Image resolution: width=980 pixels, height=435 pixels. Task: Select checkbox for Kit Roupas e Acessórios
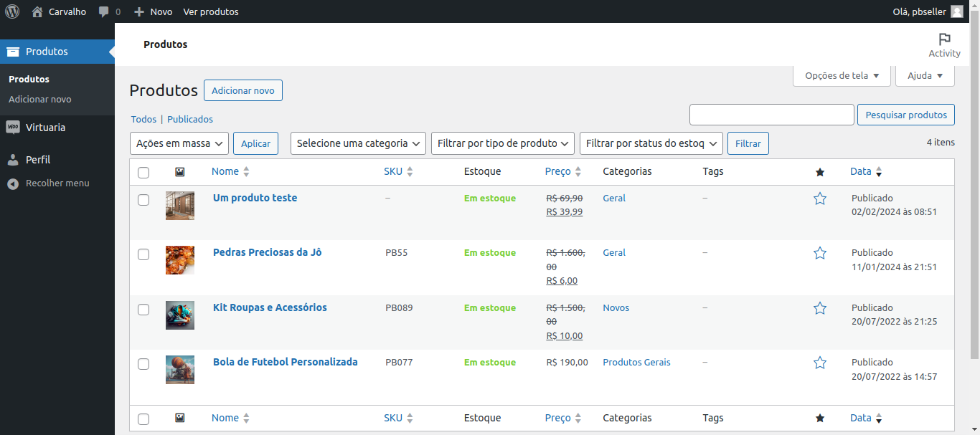[143, 310]
